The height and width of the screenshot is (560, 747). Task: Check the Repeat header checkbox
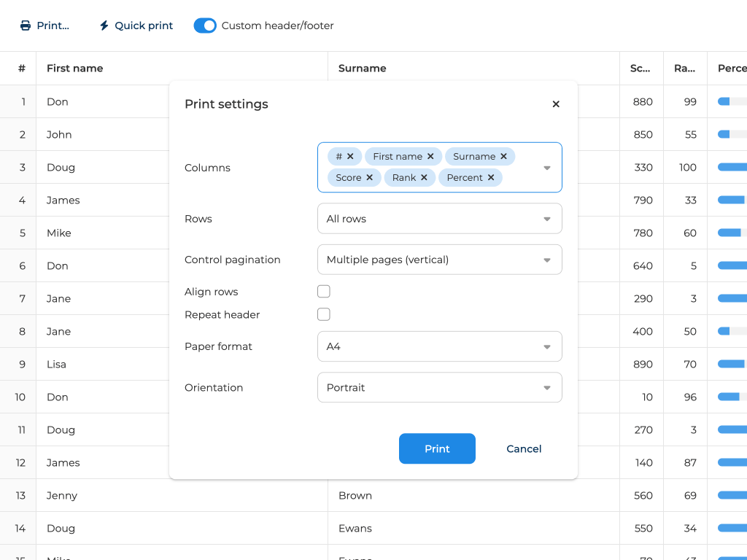click(324, 314)
